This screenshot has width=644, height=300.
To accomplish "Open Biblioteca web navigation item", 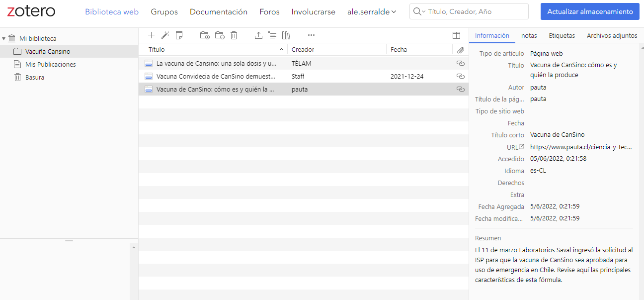I will (112, 12).
